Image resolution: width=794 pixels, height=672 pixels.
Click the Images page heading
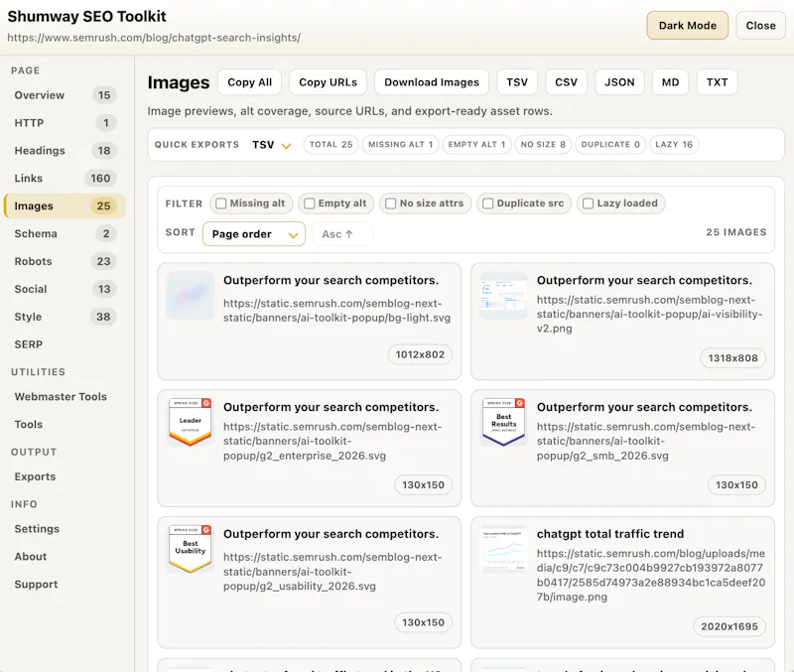tap(179, 82)
